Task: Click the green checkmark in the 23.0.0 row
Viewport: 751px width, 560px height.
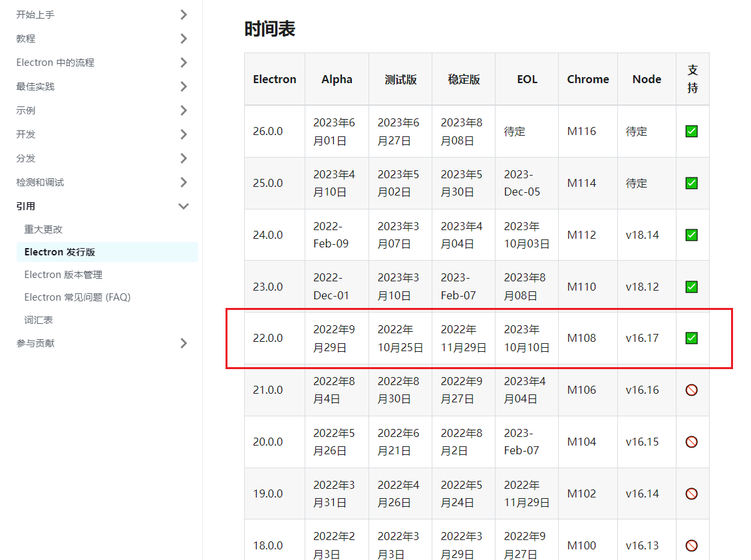Action: tap(691, 287)
